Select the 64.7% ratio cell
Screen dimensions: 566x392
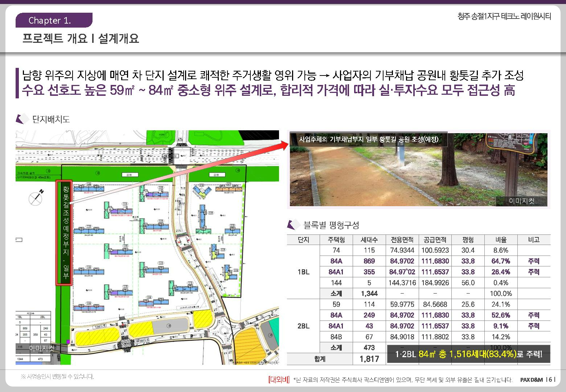[501, 261]
